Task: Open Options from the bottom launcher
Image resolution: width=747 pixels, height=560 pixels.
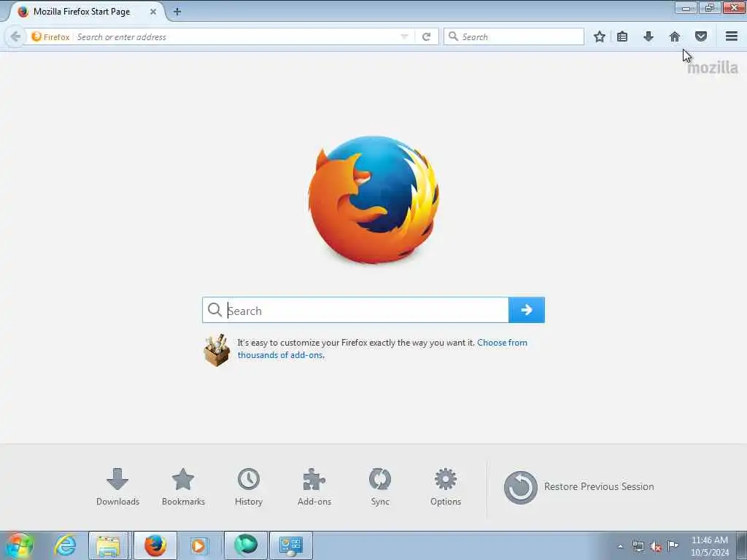Action: [x=446, y=486]
